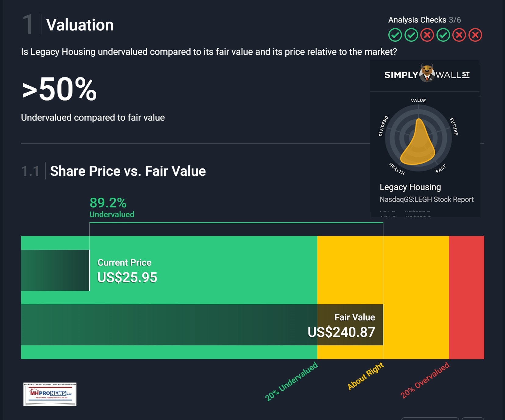Screen dimensions: 505x420
Task: Select the PAST axis label on snowflake
Action: [x=441, y=169]
